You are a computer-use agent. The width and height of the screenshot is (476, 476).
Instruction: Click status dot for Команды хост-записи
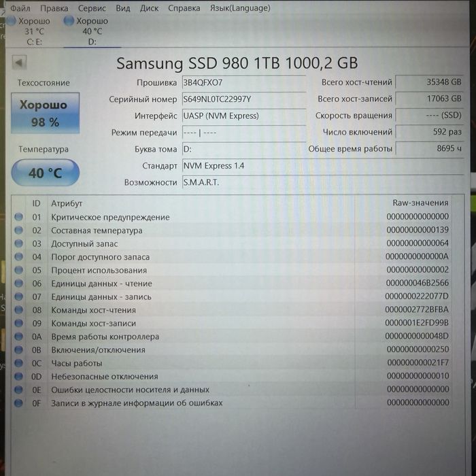(18, 323)
